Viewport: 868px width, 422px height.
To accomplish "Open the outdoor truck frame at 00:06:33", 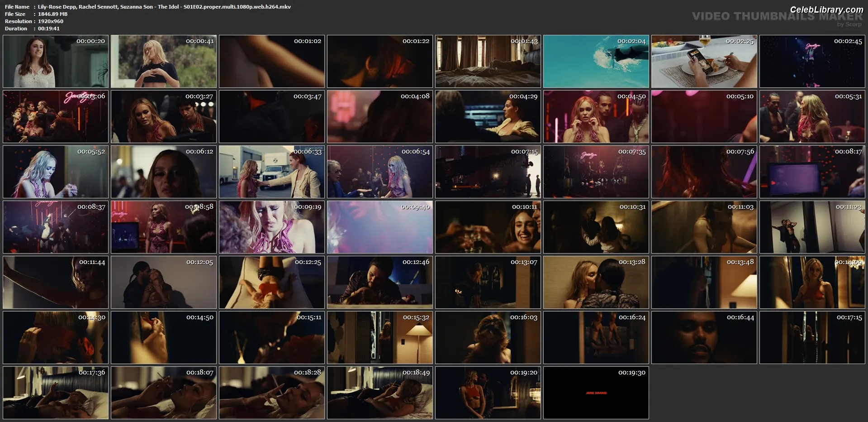I will point(272,172).
